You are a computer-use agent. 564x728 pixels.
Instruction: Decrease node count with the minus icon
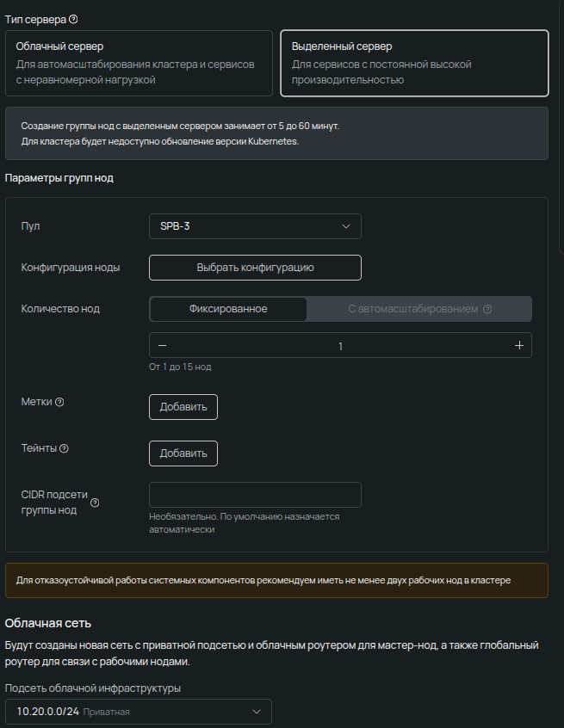coord(162,345)
